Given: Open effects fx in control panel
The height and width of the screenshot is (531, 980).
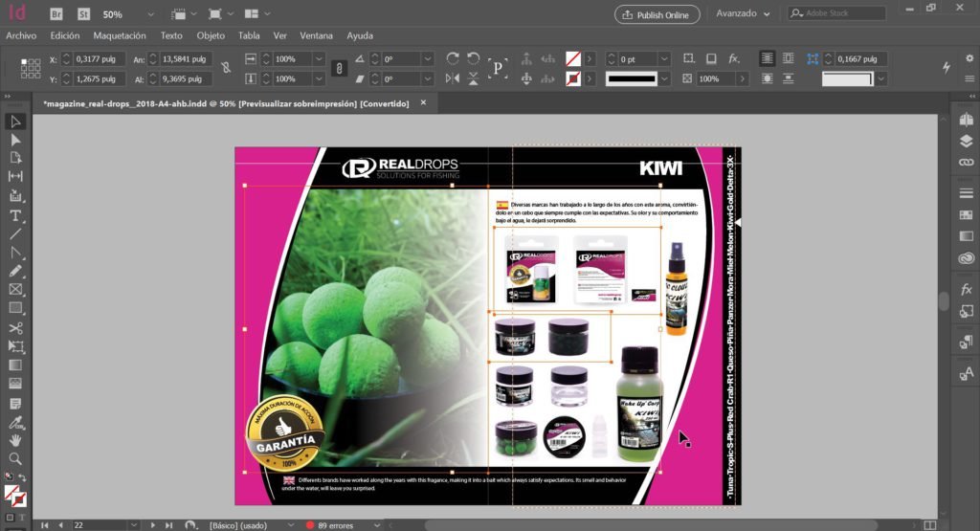Looking at the screenshot, I should click(734, 58).
